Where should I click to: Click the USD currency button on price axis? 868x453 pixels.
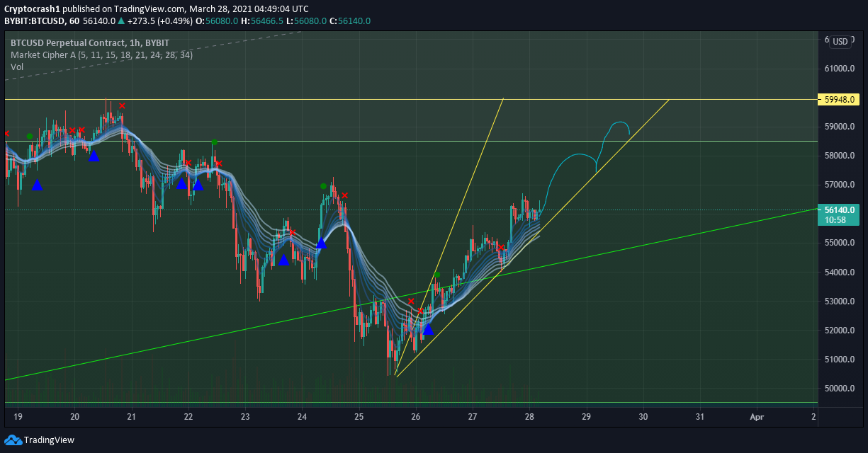(840, 42)
